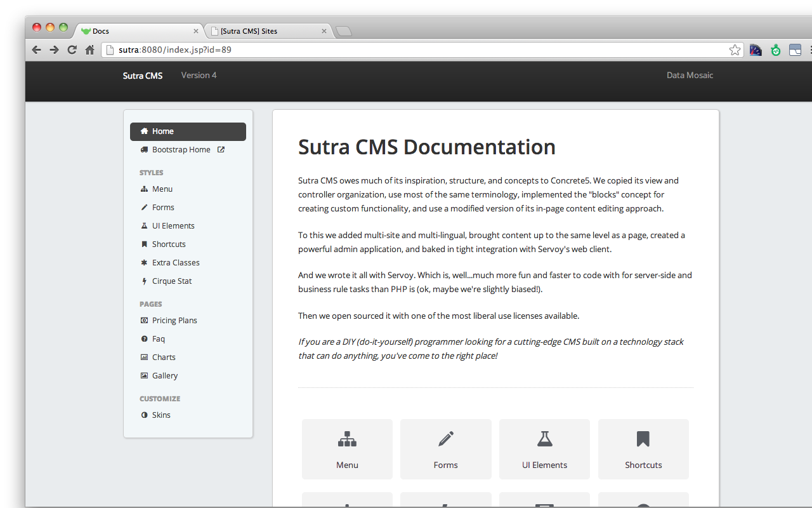
Task: Open the Extra Classes sidebar item
Action: tap(188, 263)
